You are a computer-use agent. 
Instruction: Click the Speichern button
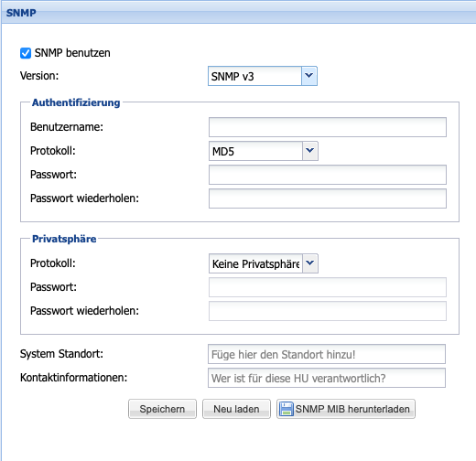click(x=162, y=409)
